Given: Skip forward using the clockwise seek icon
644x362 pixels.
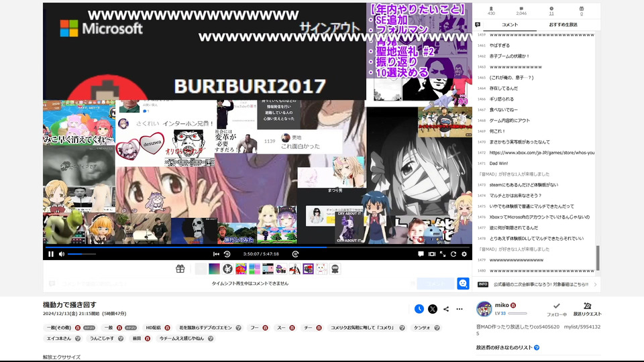Looking at the screenshot, I should pos(295,254).
